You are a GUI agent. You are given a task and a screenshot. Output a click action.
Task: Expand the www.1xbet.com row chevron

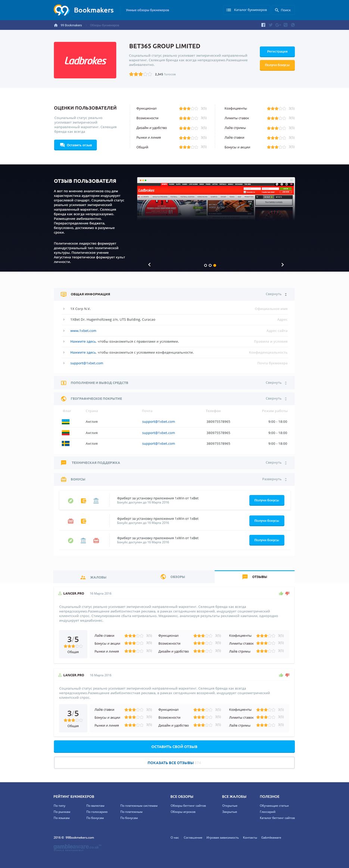coord(64,331)
